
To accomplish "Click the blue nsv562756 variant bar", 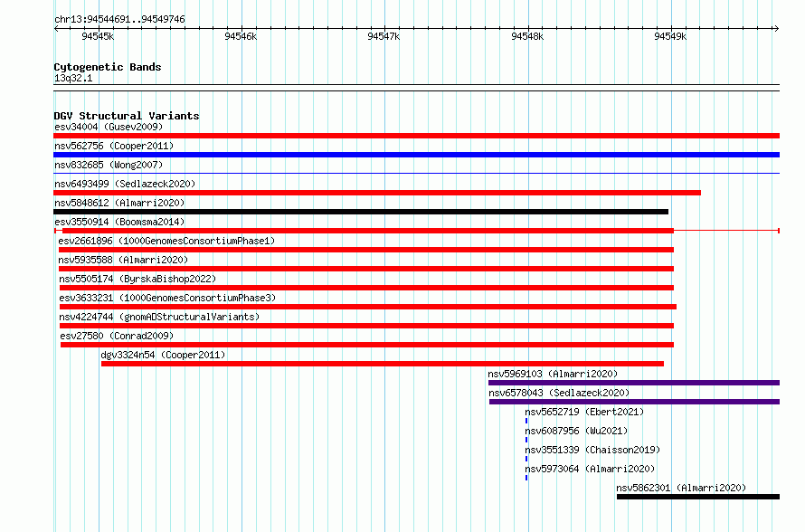I will pyautogui.click(x=416, y=155).
